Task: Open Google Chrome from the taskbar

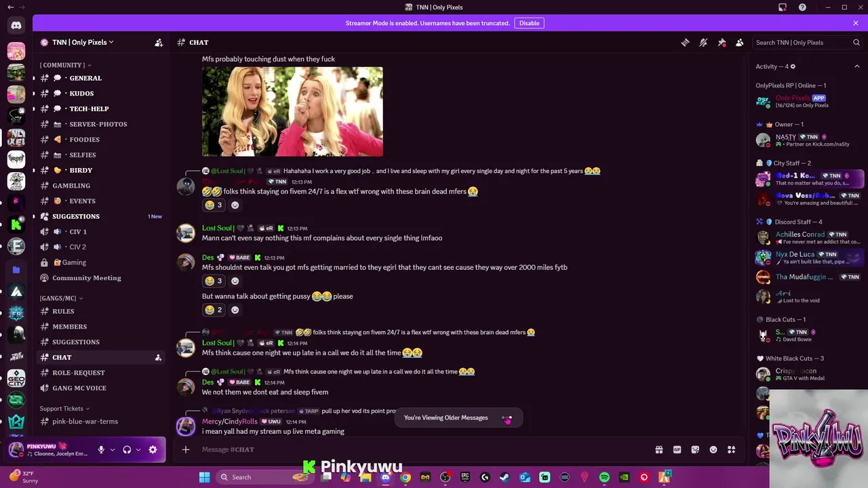Action: coord(406,477)
